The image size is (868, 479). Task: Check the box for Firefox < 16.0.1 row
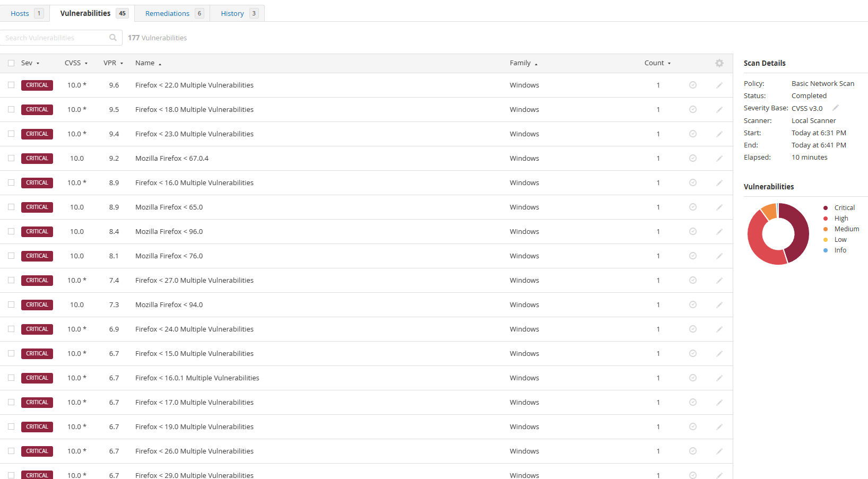click(11, 378)
